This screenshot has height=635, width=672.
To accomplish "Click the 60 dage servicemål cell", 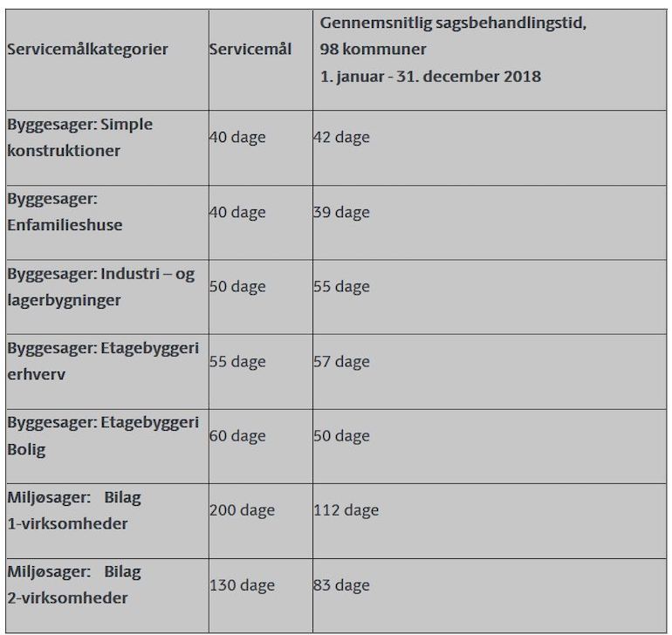I will (x=237, y=436).
